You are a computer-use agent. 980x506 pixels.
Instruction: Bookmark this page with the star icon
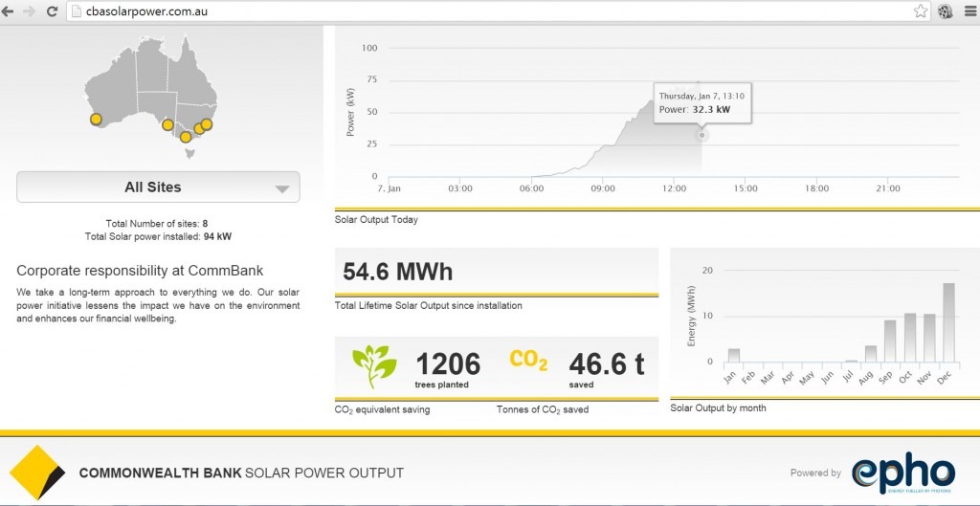click(920, 11)
